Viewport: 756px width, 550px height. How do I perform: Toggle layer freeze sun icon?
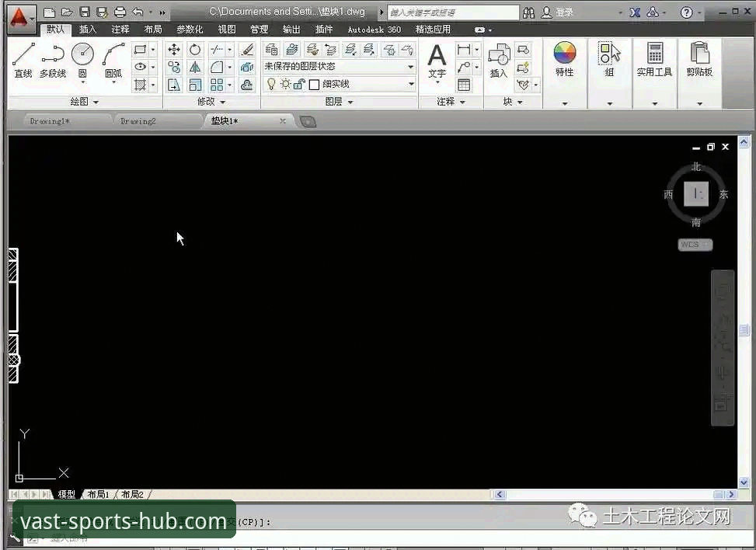285,85
